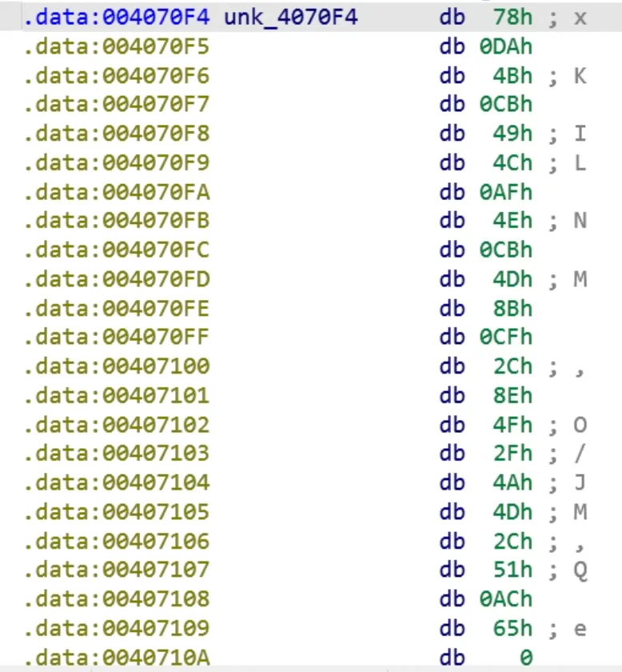Click the 4Ah byte value
622x672 pixels.
[x=512, y=482]
